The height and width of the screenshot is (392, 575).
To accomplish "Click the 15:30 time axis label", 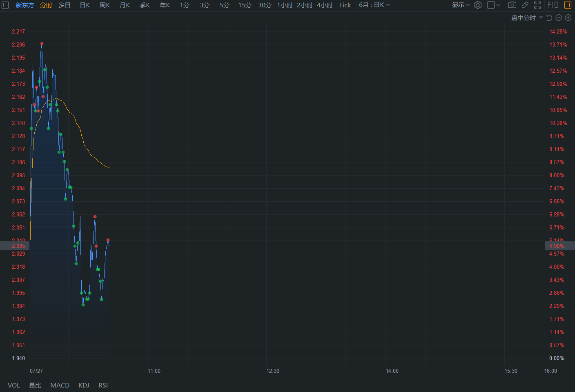I will (x=511, y=371).
